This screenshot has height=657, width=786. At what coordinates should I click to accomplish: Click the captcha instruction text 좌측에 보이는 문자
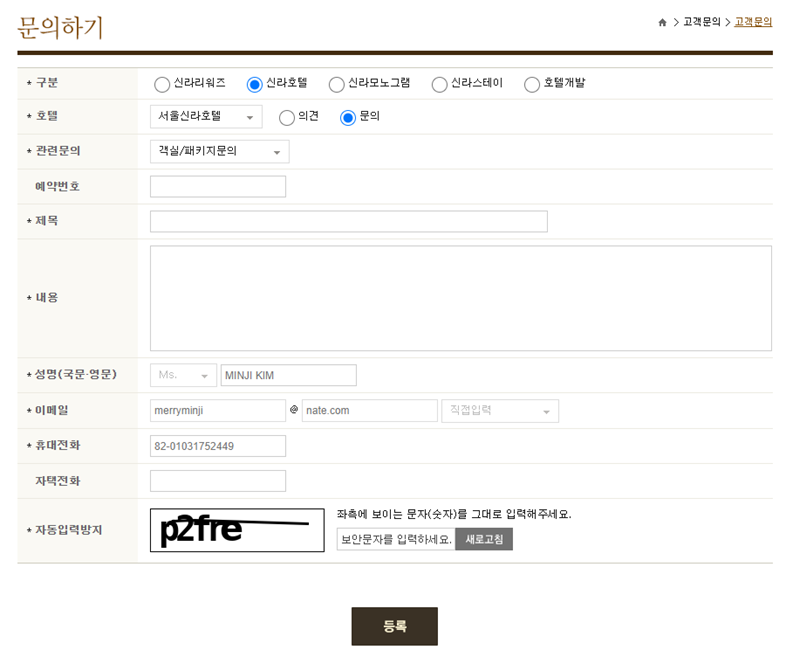(x=454, y=514)
